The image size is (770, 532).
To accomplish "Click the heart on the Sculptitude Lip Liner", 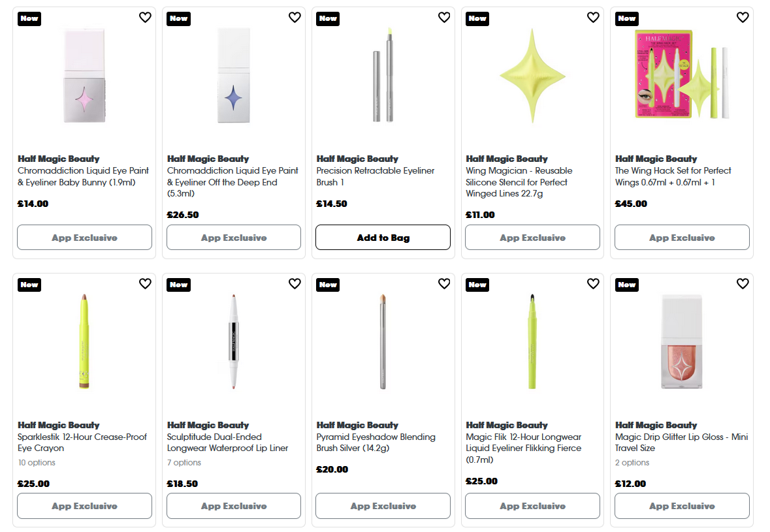I will tap(295, 284).
